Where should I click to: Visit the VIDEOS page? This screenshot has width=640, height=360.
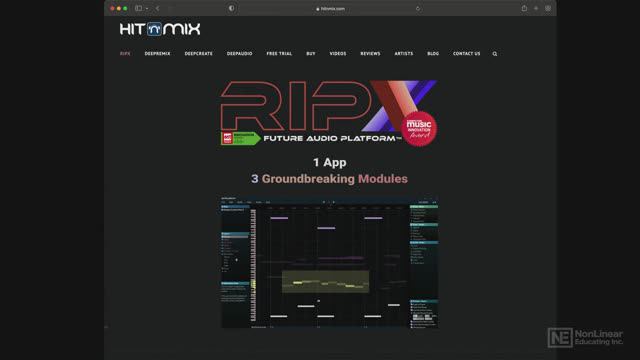338,53
